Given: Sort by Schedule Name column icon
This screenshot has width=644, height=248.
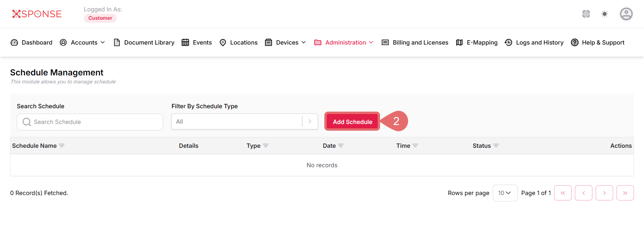Looking at the screenshot, I should [x=62, y=146].
